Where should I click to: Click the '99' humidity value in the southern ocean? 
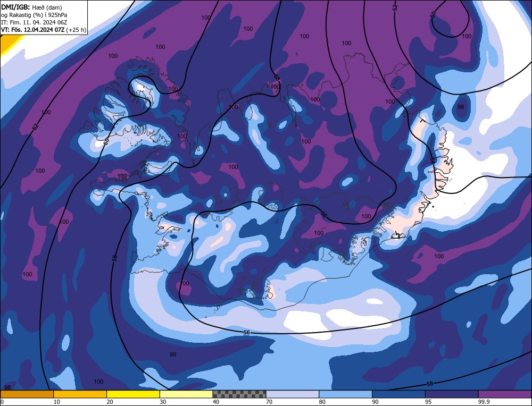(x=173, y=354)
